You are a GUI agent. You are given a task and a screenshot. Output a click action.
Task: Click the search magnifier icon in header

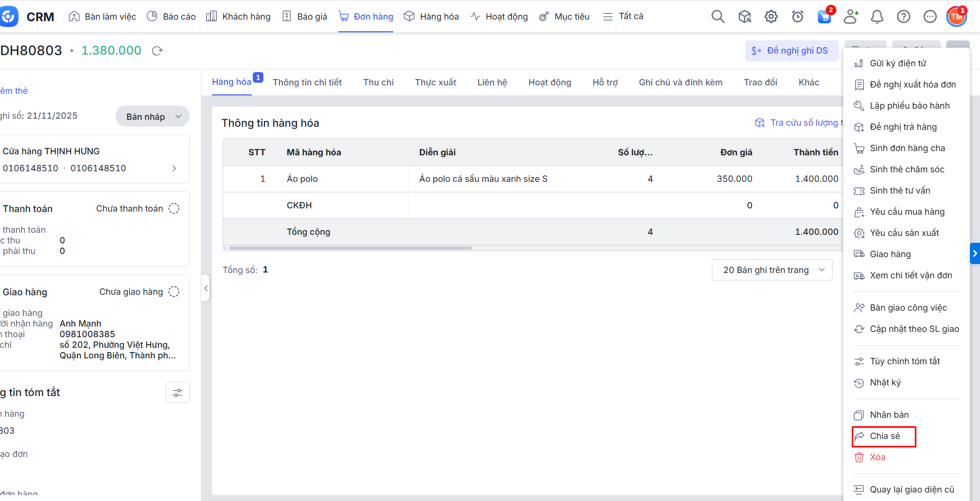point(718,16)
